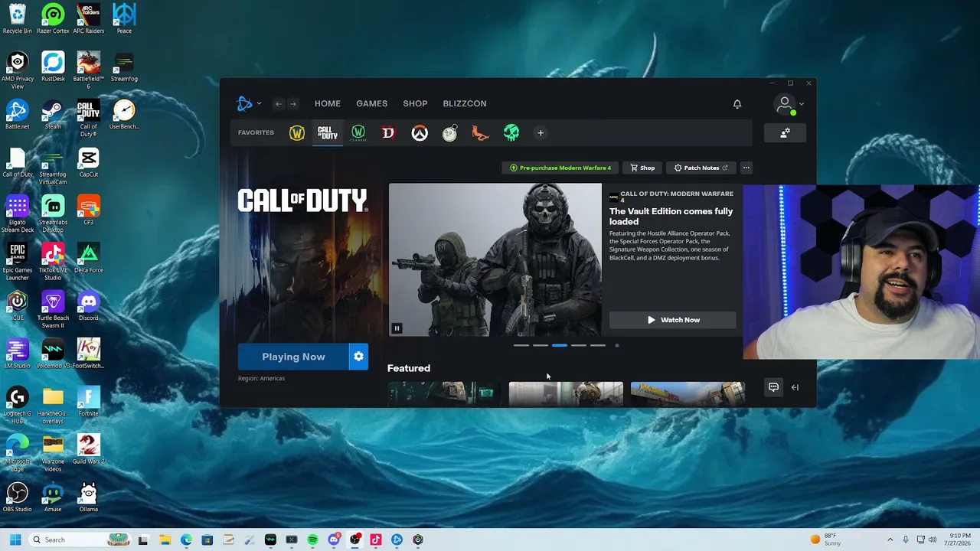Screen dimensions: 980x551
Task: Open the first Featured thumbnail
Action: coord(444,394)
